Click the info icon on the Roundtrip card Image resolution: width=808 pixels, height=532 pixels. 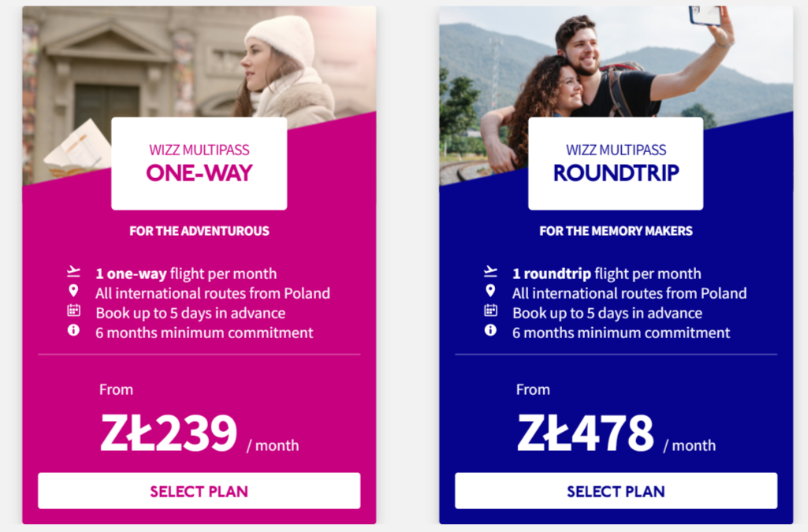490,330
